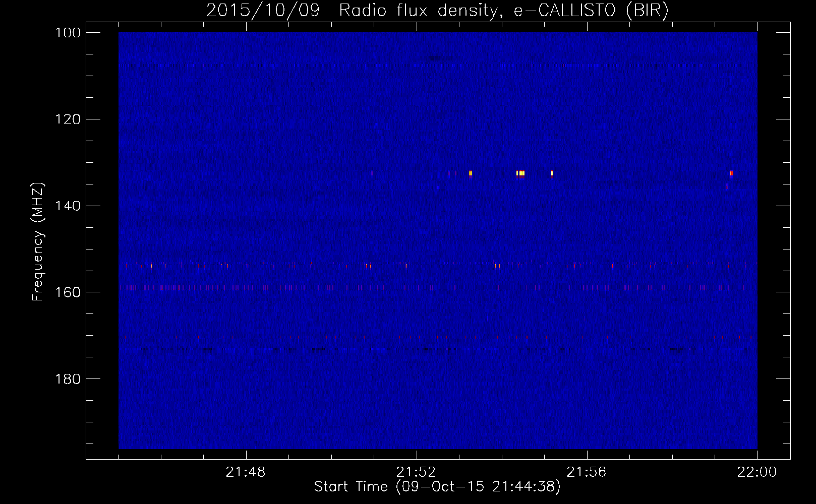Click the 21:56 time tick label
816x504 pixels.
587,472
